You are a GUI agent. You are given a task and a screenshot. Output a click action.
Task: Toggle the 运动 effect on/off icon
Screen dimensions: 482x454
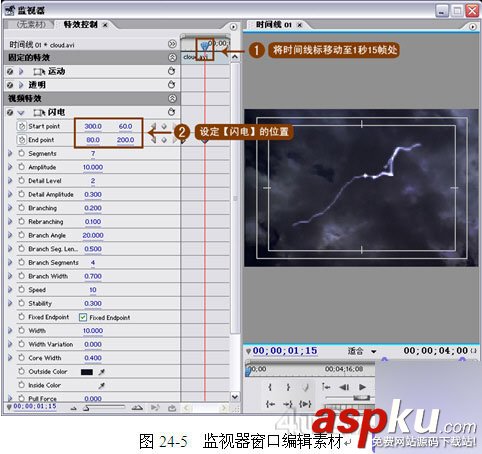click(10, 71)
